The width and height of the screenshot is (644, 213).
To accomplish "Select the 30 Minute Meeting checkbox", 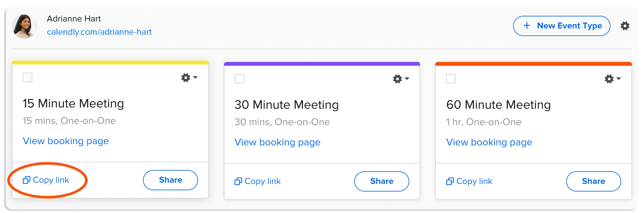I will pos(239,79).
